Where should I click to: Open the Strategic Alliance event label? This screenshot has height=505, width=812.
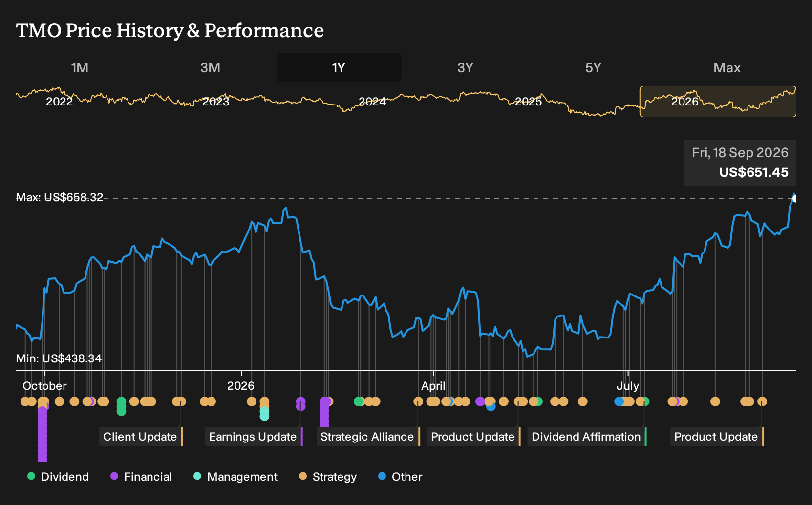coord(368,437)
